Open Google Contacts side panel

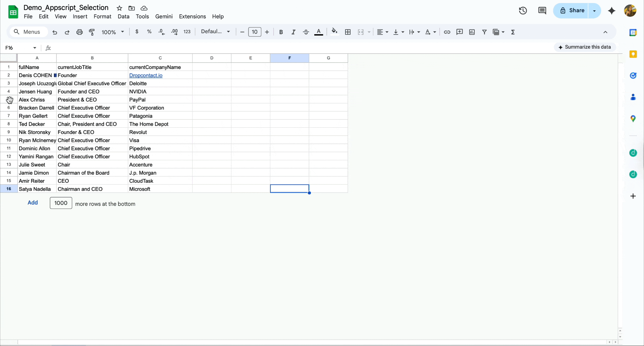633,97
